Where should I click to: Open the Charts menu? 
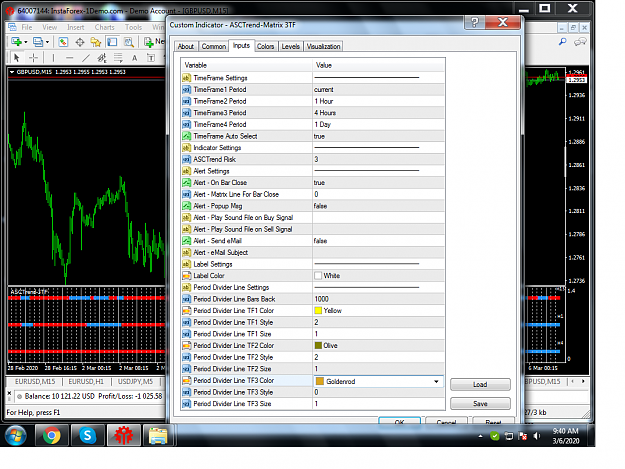(104, 27)
